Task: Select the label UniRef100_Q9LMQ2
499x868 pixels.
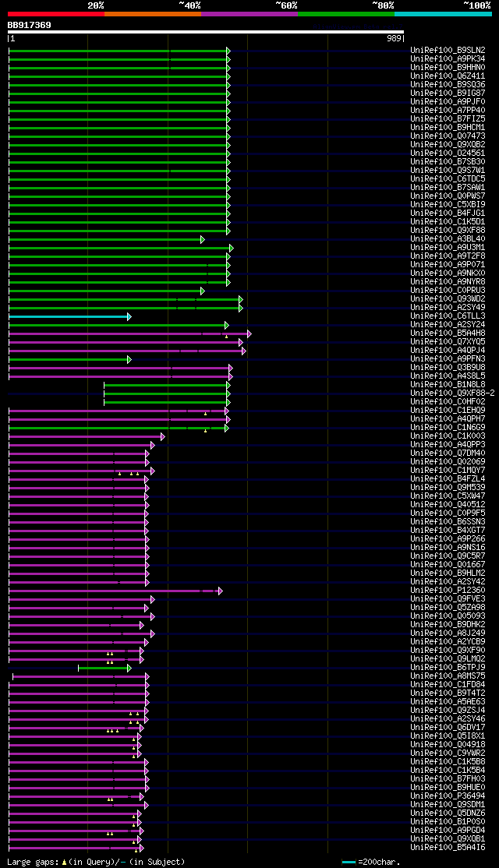Action: coord(448,659)
